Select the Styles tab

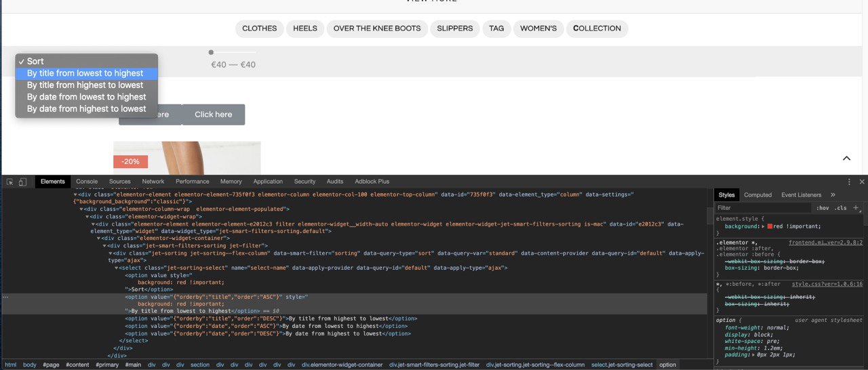(x=726, y=194)
